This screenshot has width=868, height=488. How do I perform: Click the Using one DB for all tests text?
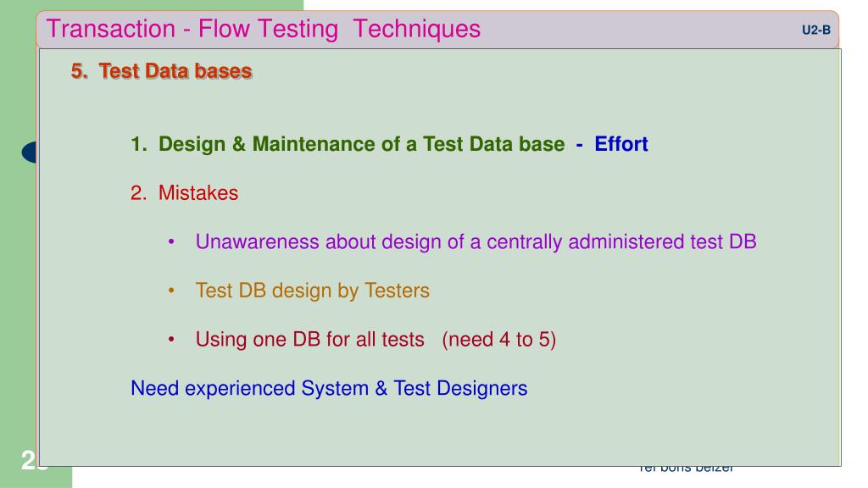coord(310,339)
